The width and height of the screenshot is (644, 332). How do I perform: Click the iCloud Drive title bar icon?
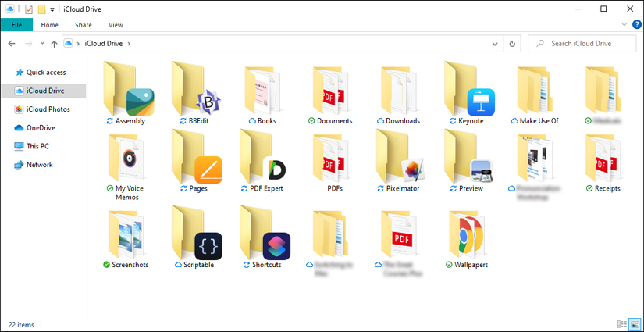[9, 9]
